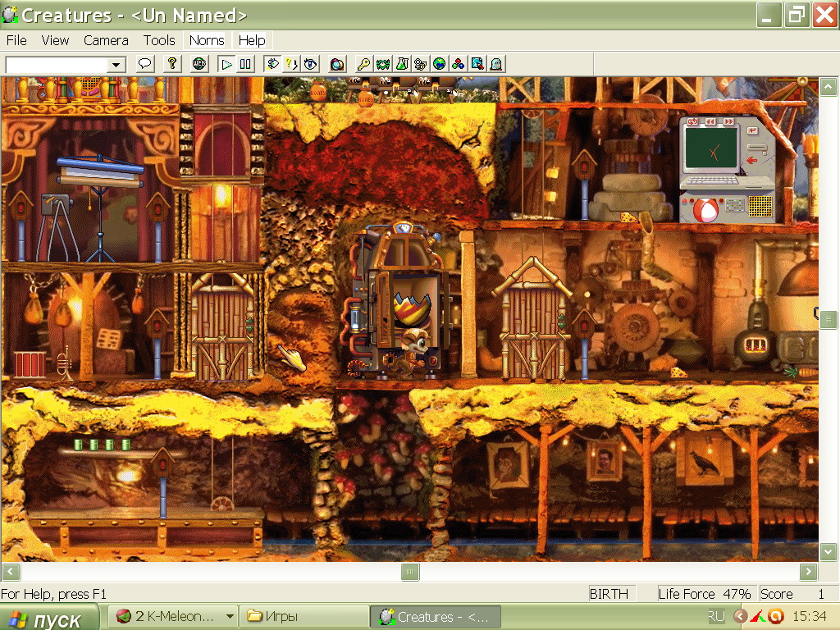Click the hatched egg in incubator
The height and width of the screenshot is (630, 840).
tap(412, 308)
